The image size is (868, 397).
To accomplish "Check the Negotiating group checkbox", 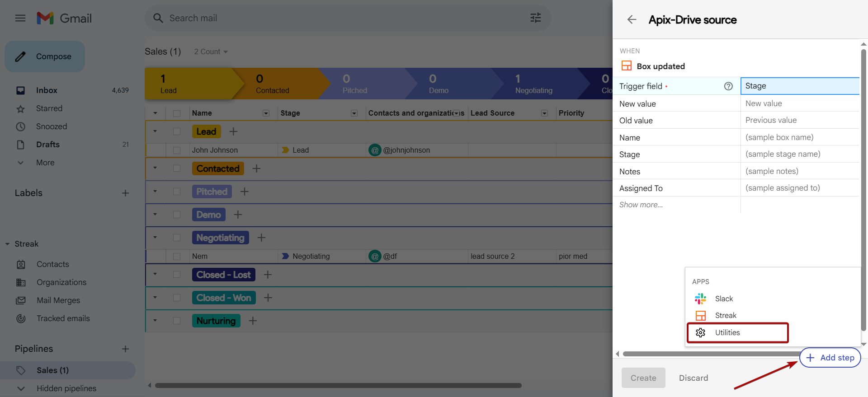I will click(177, 238).
